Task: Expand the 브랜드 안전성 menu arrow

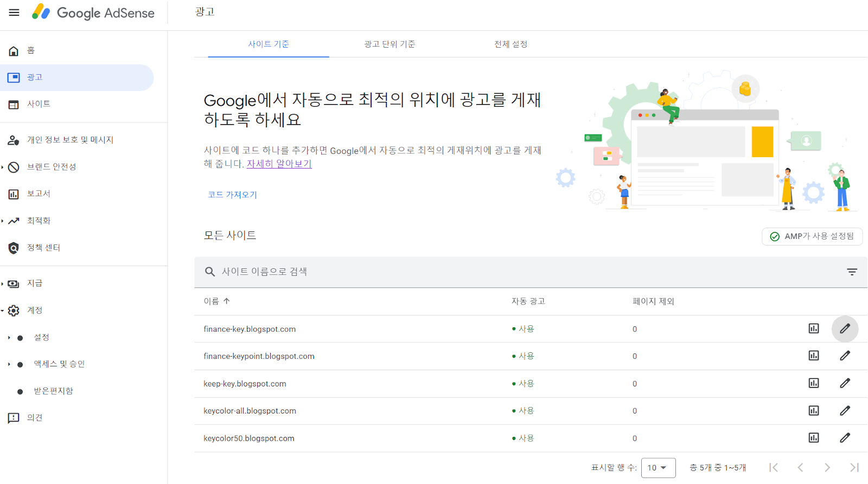Action: coord(2,167)
